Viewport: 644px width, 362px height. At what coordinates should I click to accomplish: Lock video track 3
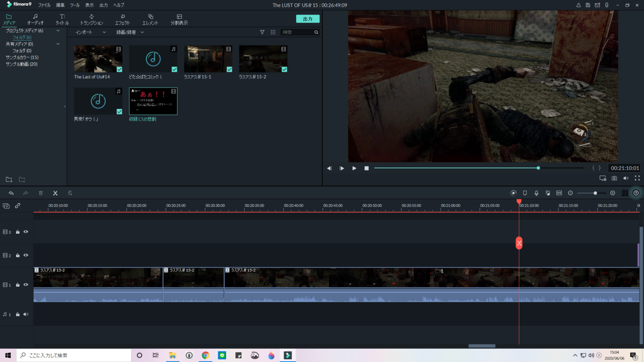(x=18, y=232)
